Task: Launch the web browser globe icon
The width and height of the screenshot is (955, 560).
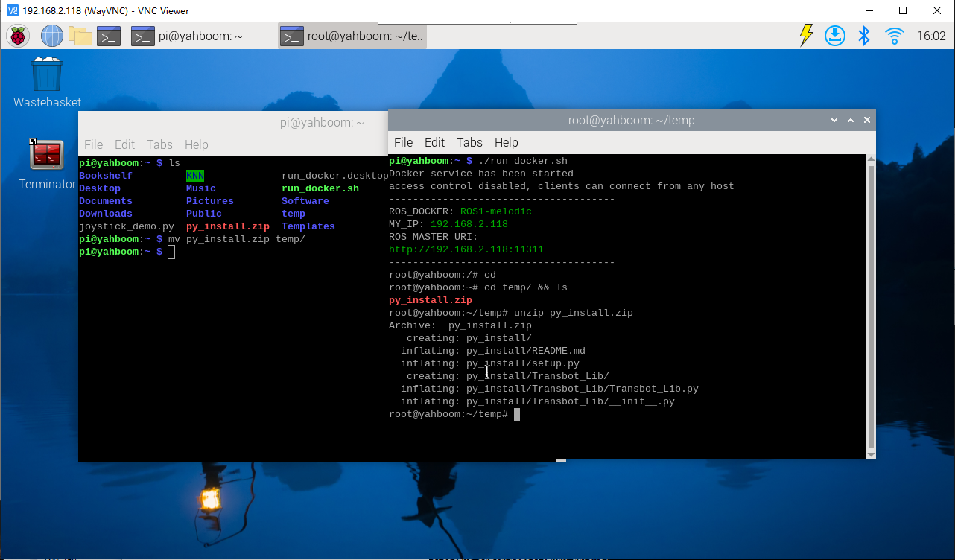Action: (x=52, y=36)
